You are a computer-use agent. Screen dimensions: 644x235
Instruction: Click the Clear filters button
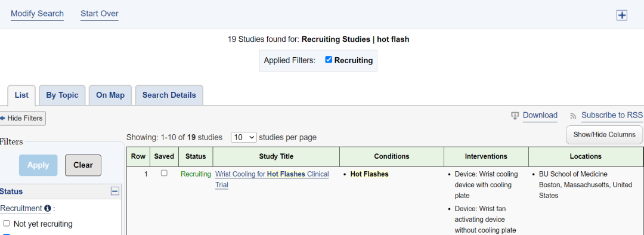[x=83, y=165]
